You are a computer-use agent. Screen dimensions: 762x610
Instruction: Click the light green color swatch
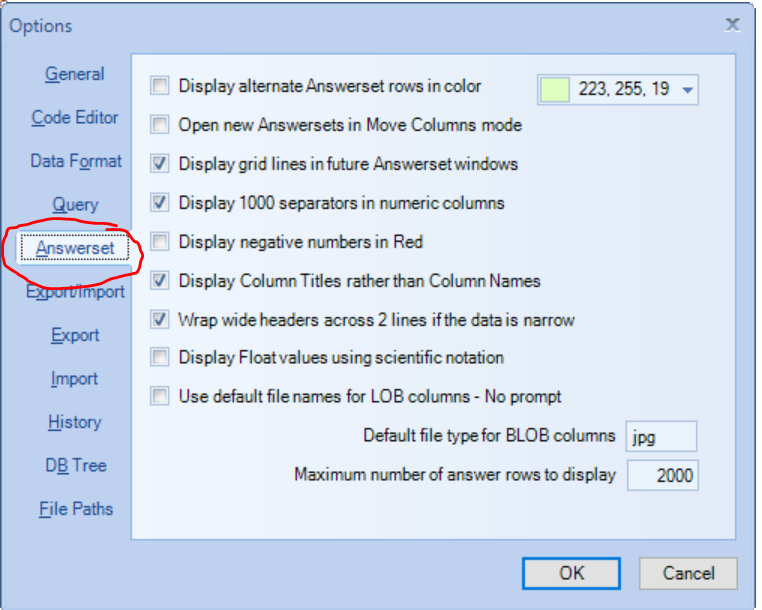[555, 90]
